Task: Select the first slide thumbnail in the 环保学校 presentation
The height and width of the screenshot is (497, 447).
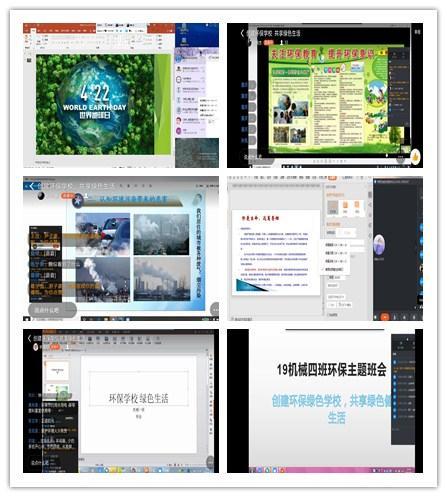Action: (x=57, y=370)
